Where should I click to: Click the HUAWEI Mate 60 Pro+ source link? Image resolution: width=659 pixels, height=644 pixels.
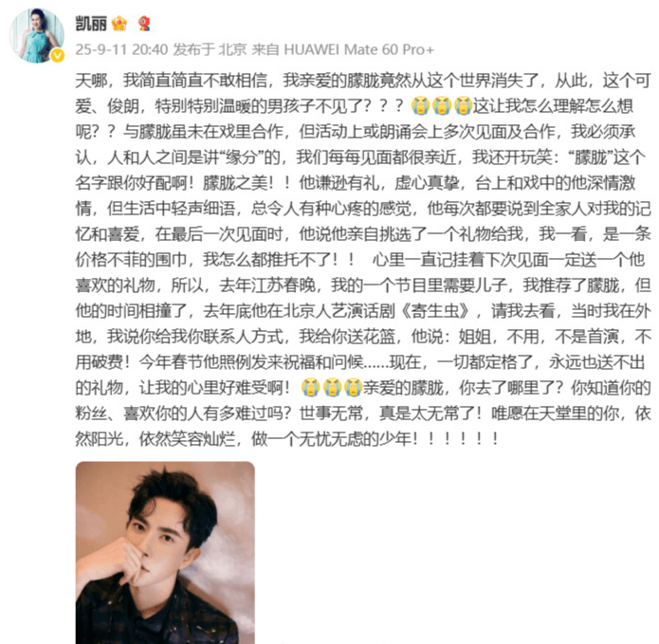359,49
